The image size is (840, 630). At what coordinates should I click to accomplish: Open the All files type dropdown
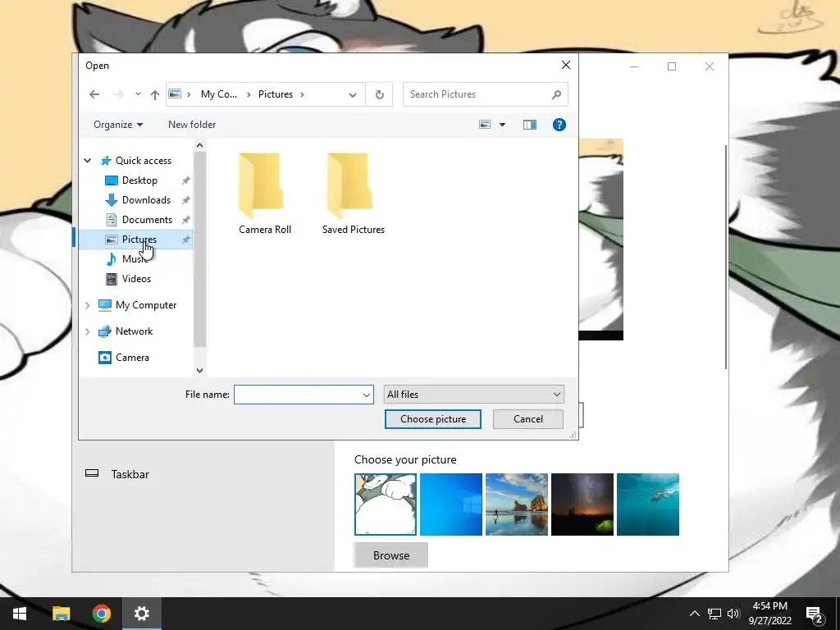pyautogui.click(x=473, y=395)
